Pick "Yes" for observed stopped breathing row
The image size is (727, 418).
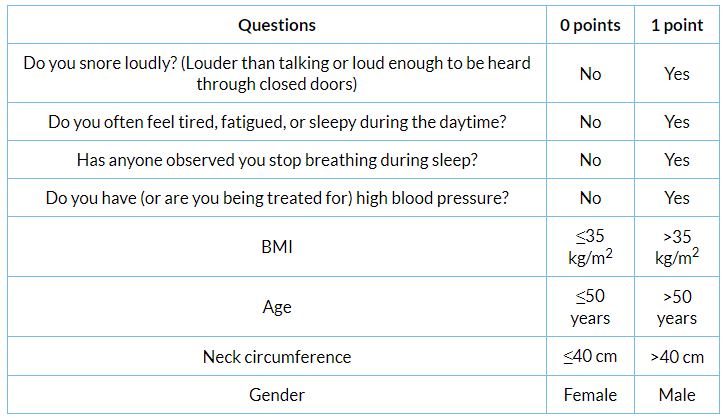pyautogui.click(x=677, y=160)
